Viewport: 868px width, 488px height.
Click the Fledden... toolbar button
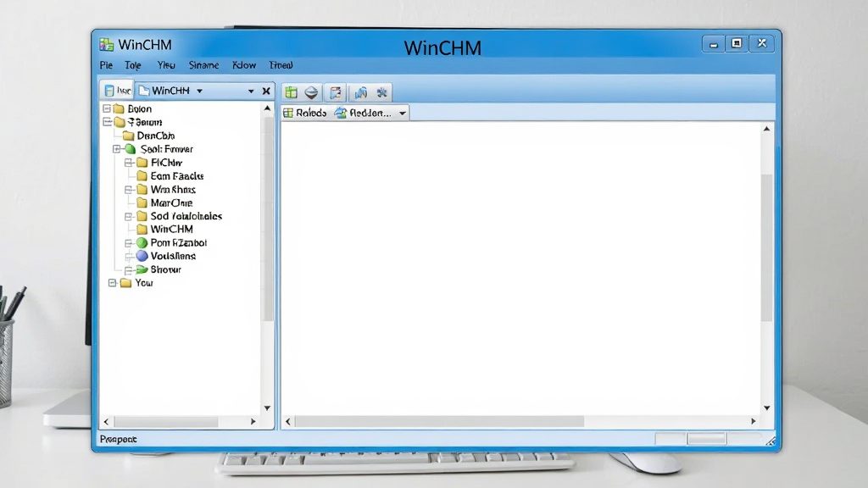click(x=363, y=113)
